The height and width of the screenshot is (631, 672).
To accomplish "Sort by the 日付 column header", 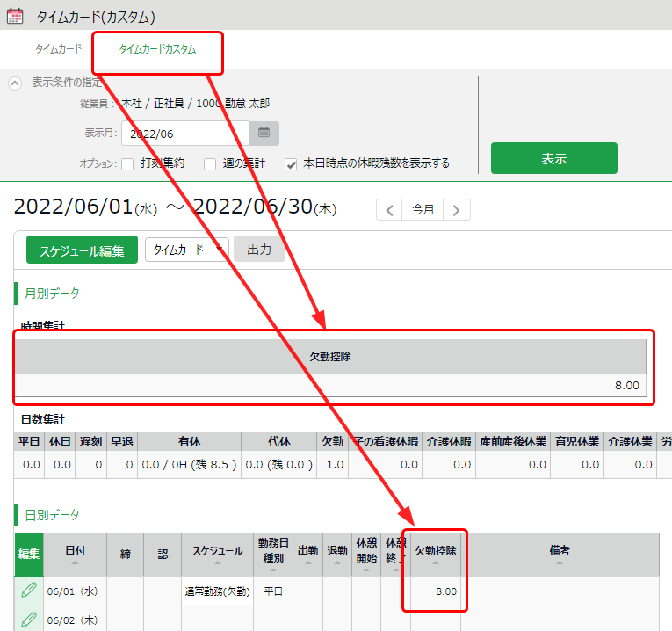I will [x=76, y=554].
